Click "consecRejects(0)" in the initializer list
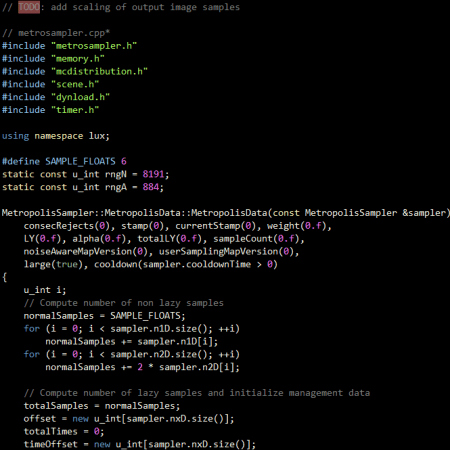The height and width of the screenshot is (450, 450). pos(67,226)
